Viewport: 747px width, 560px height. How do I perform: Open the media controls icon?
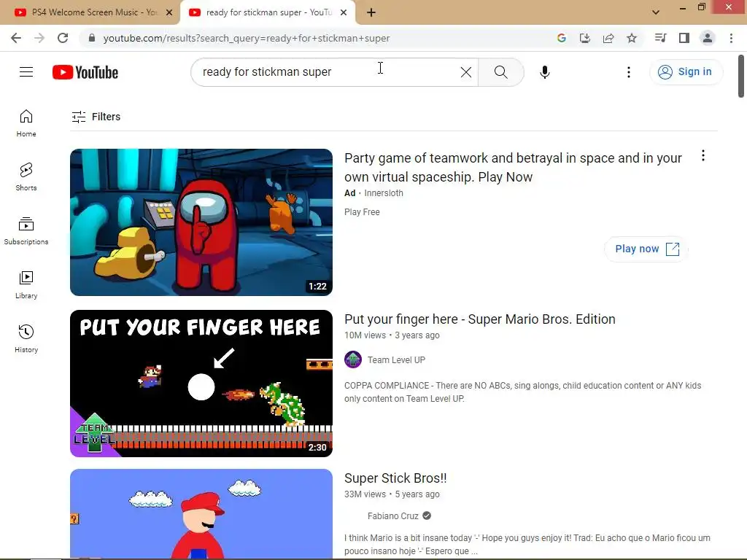660,38
